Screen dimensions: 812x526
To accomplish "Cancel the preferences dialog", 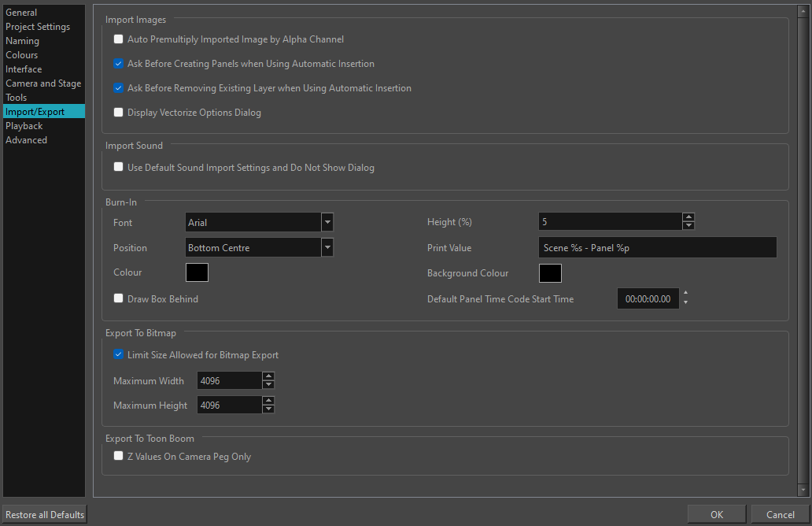I will point(781,515).
